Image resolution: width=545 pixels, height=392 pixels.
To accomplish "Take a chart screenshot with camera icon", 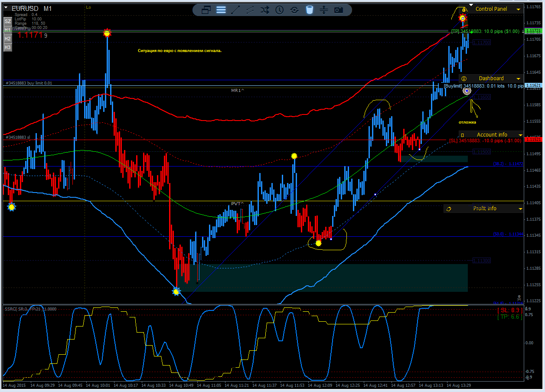I will coord(339,10).
